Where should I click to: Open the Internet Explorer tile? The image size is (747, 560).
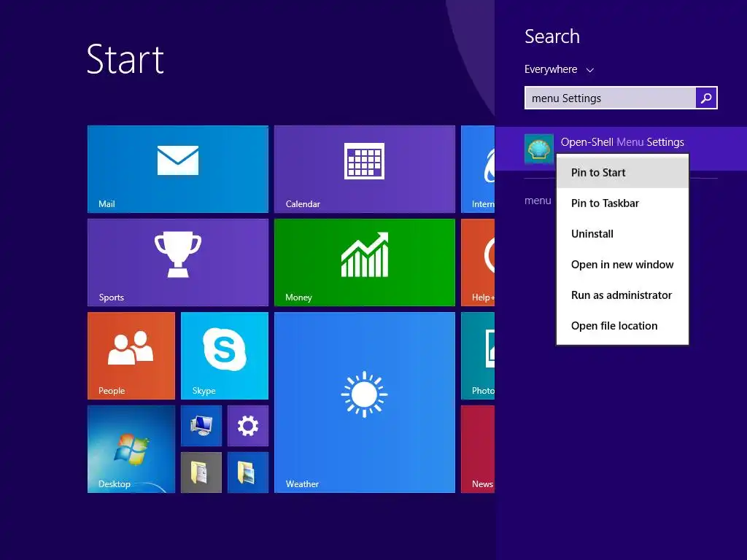click(478, 169)
